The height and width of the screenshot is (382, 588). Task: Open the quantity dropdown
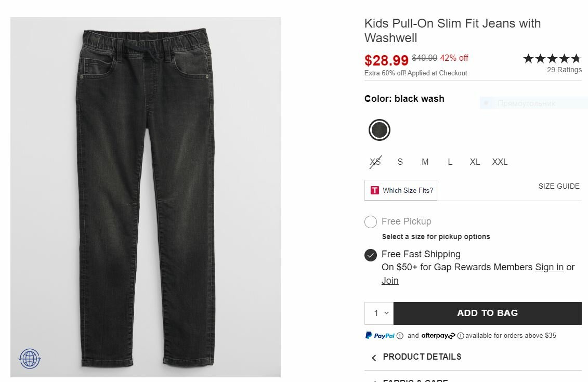[379, 313]
